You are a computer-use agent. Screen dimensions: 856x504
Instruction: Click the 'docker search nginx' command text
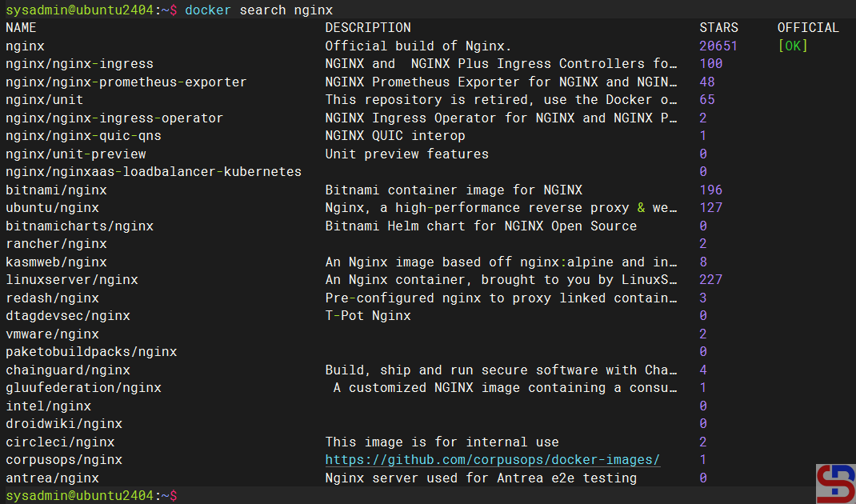258,10
